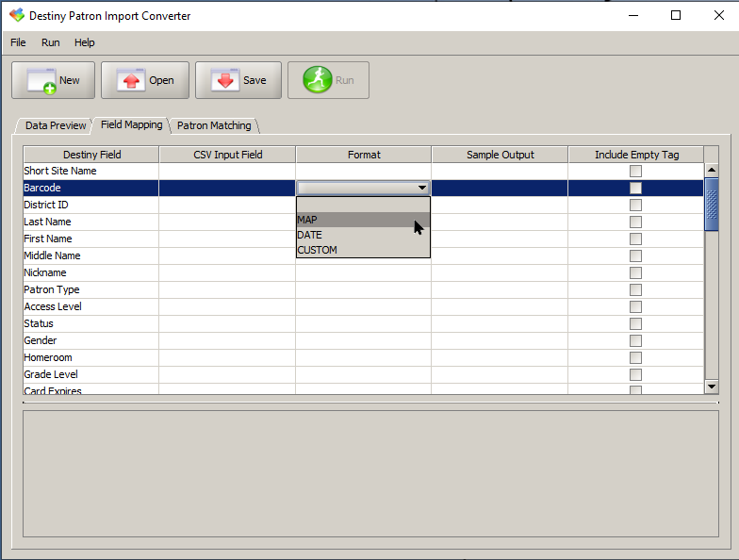The height and width of the screenshot is (560, 739).
Task: Switch to the Patron Matching tab
Action: [214, 126]
